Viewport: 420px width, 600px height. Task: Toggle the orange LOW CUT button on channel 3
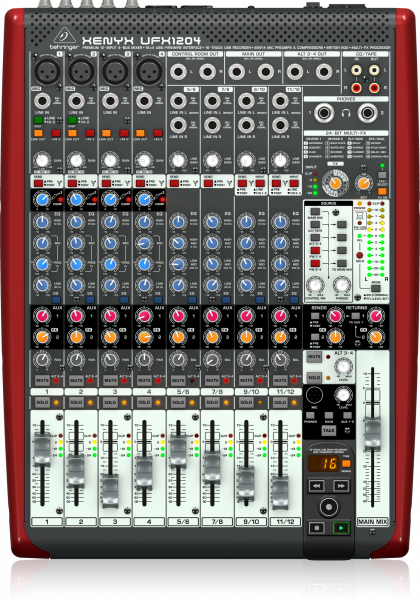tap(106, 133)
